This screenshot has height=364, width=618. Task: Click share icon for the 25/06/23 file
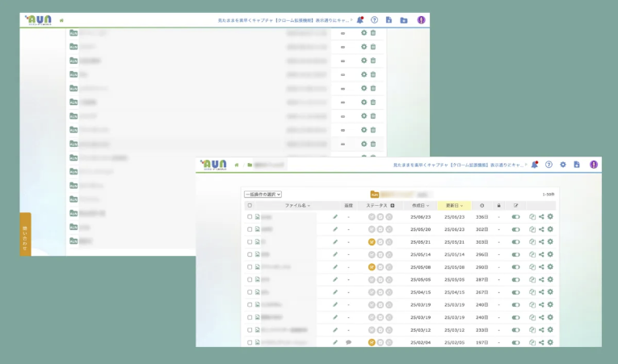pyautogui.click(x=541, y=217)
